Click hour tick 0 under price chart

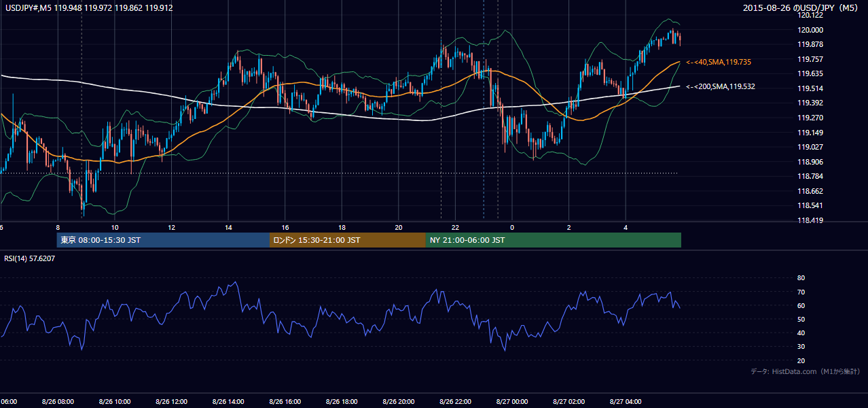512,227
